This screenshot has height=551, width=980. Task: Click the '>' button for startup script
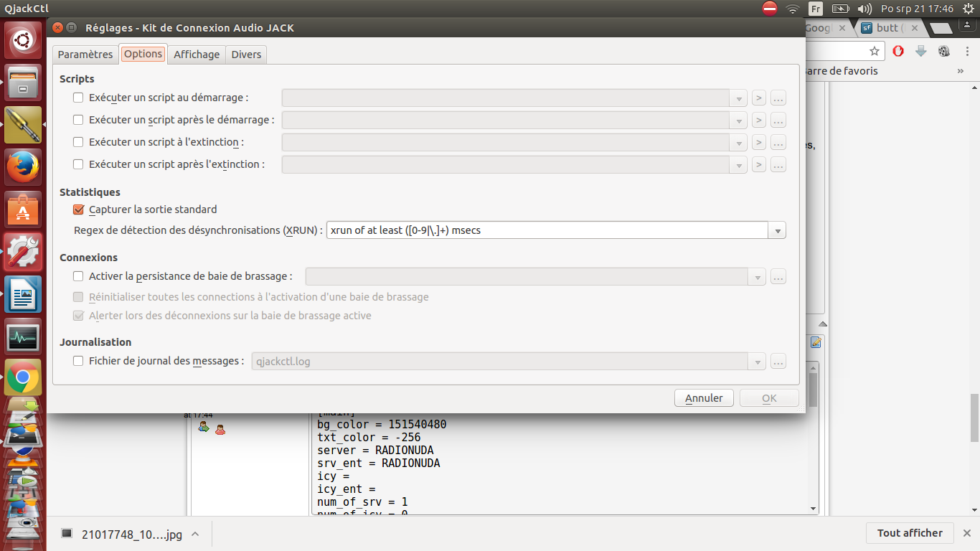[x=759, y=98]
